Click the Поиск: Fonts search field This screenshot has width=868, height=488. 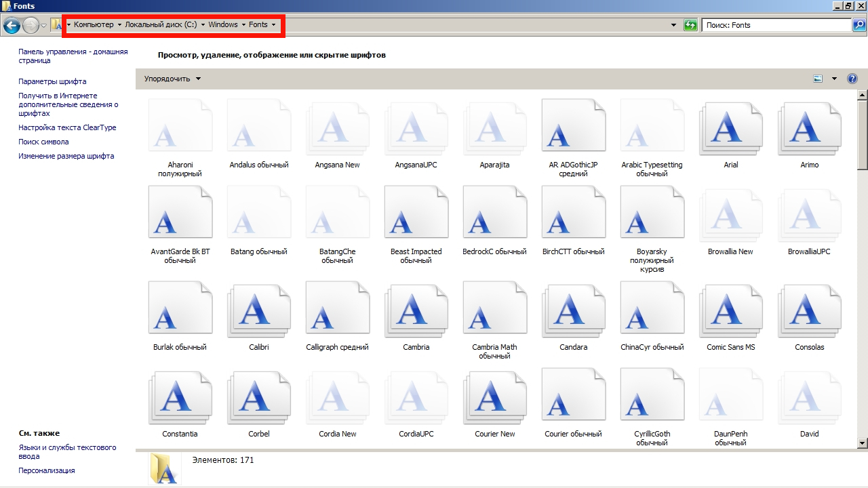[777, 25]
